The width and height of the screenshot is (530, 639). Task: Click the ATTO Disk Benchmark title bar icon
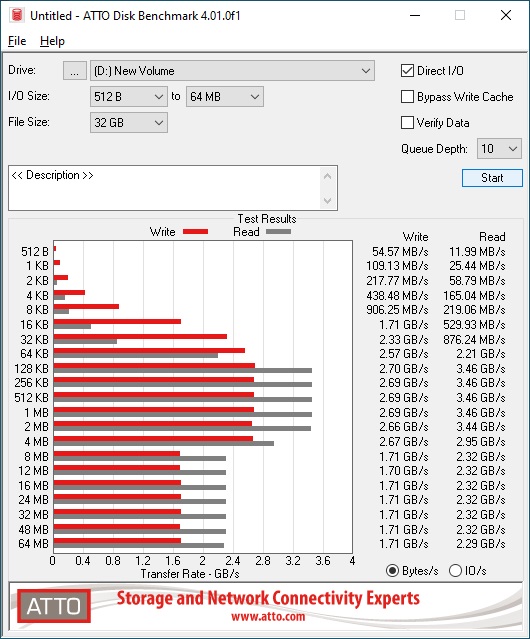(17, 15)
